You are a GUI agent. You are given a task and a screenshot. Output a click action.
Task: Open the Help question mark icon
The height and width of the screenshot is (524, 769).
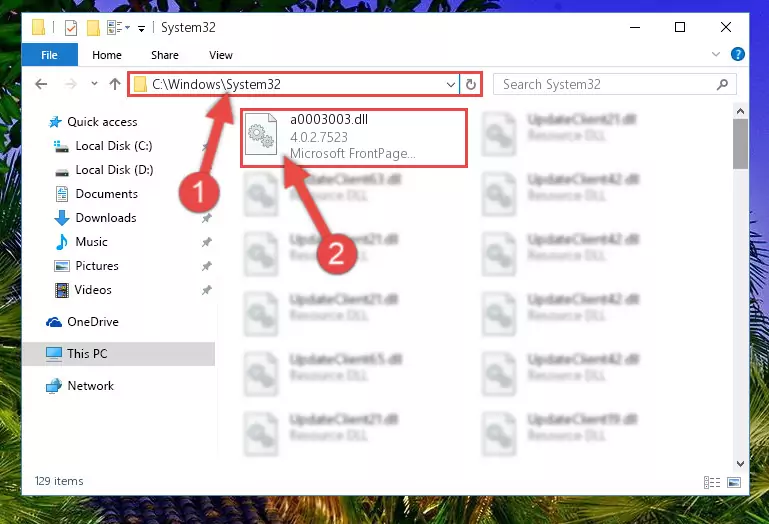737,54
